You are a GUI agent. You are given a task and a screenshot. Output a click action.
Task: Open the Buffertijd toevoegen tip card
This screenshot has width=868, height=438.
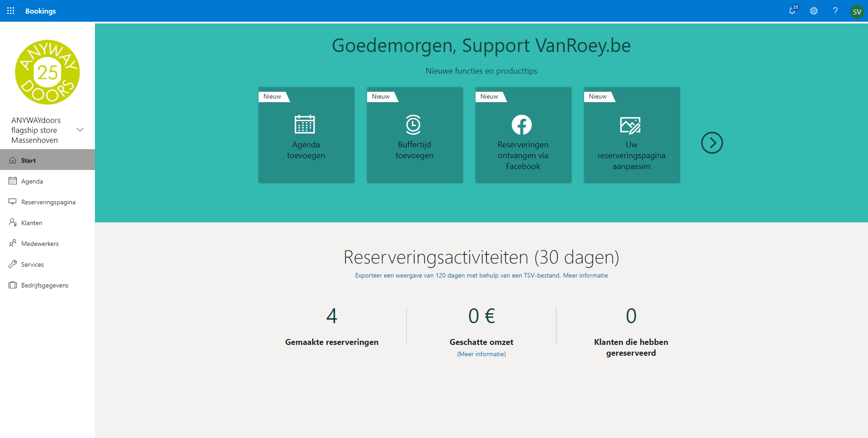pyautogui.click(x=415, y=135)
